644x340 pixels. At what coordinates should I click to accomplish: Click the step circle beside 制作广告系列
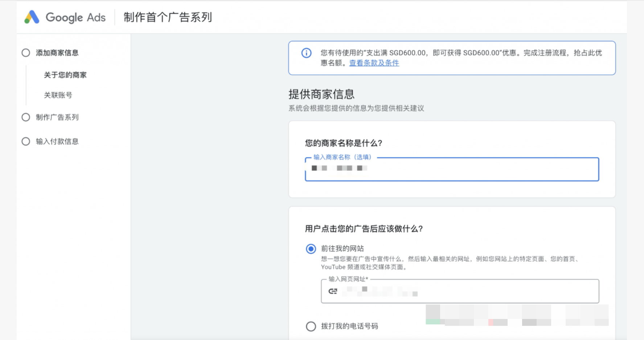26,117
